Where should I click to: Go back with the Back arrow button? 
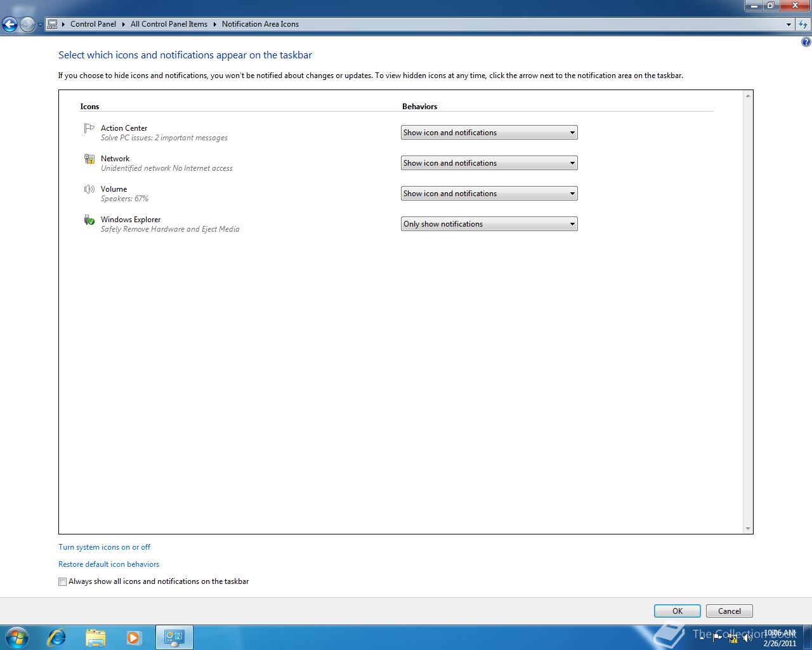(x=10, y=25)
